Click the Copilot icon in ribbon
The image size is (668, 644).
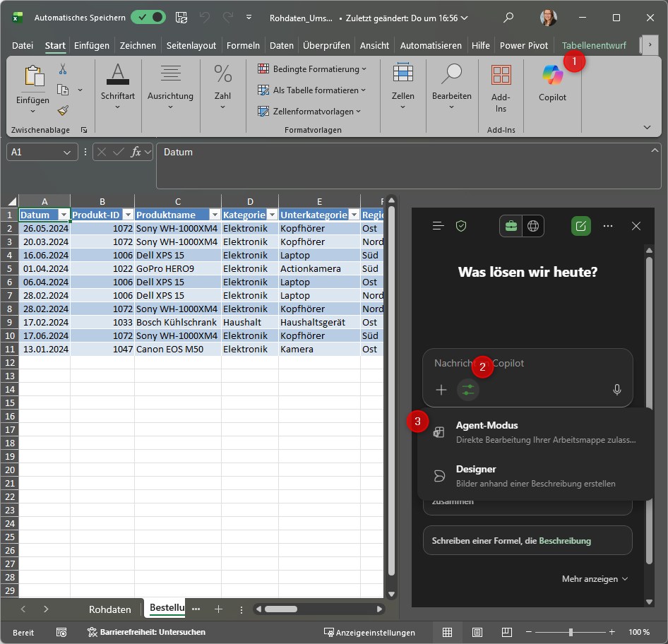tap(552, 76)
